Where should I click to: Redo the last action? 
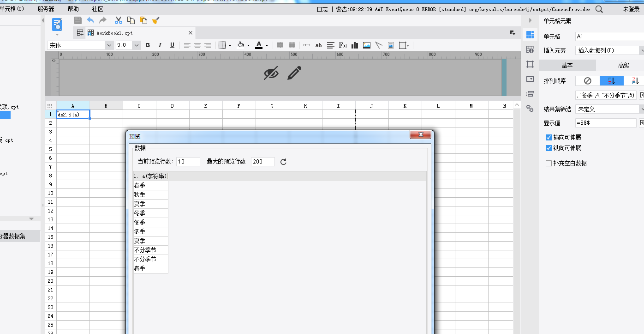point(102,20)
